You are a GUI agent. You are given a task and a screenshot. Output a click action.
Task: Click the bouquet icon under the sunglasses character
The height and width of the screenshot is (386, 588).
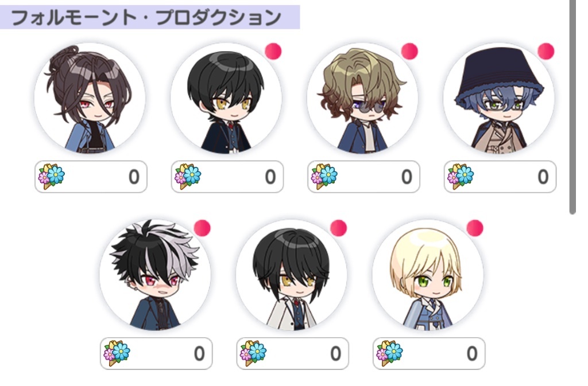click(x=324, y=176)
